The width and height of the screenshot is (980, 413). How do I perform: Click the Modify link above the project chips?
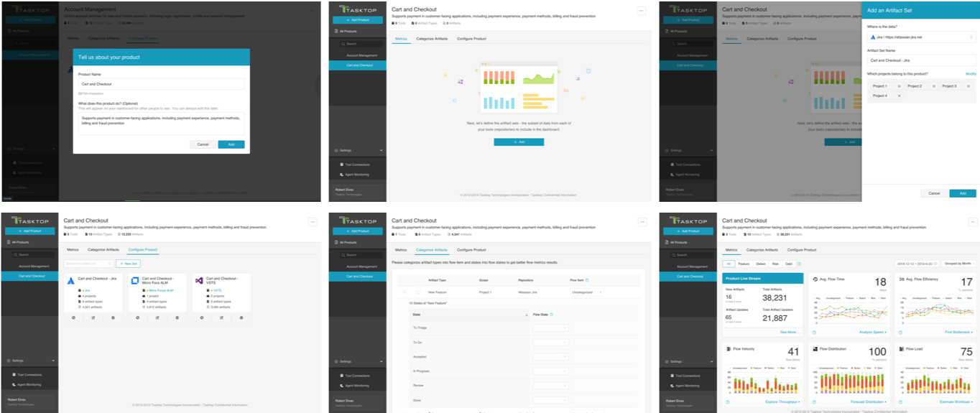tap(971, 74)
